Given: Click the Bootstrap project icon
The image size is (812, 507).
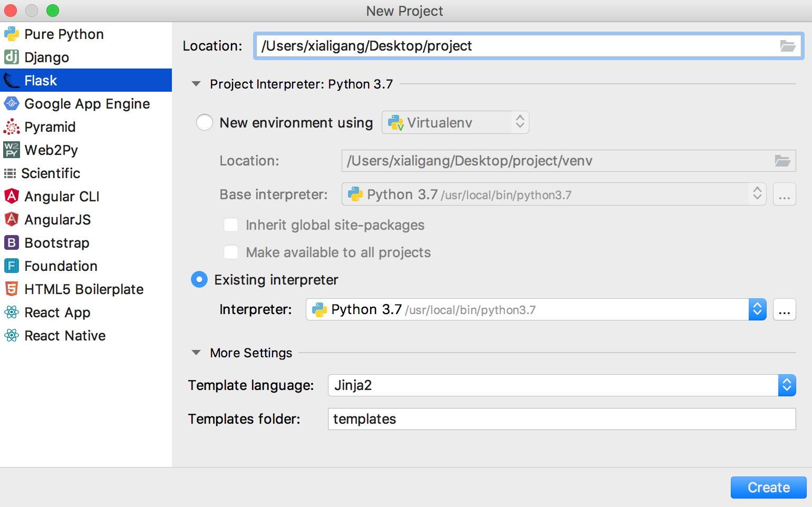Looking at the screenshot, I should pos(12,243).
